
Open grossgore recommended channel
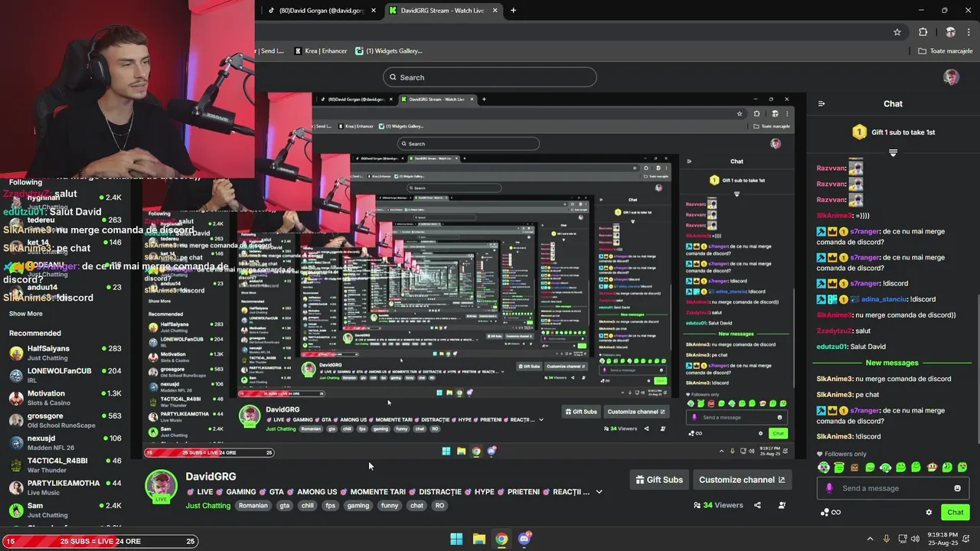[x=65, y=420]
